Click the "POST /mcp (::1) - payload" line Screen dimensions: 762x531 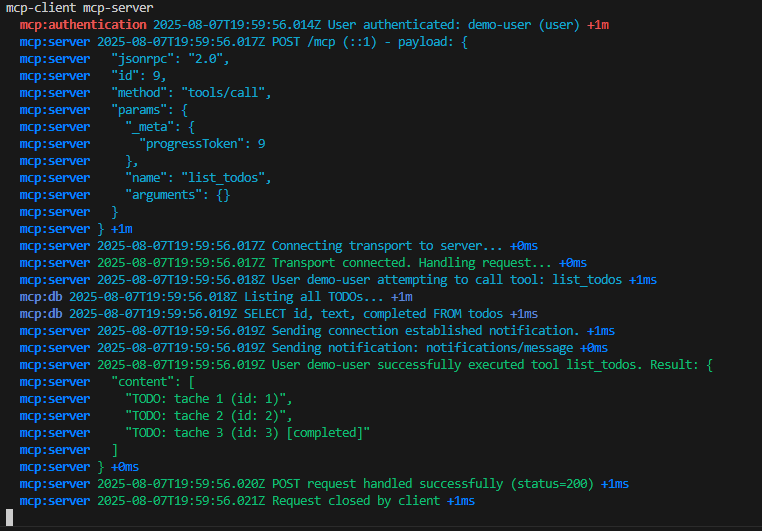pyautogui.click(x=362, y=42)
